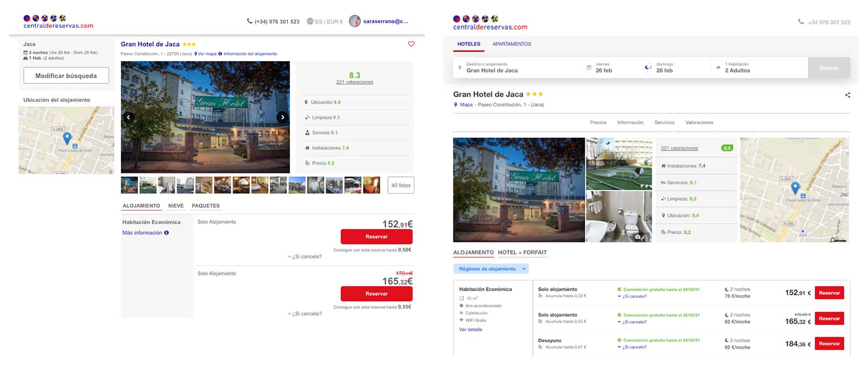Screen dimensions: 868x366
Task: Show previous photo with left carousel arrow
Action: tap(129, 117)
